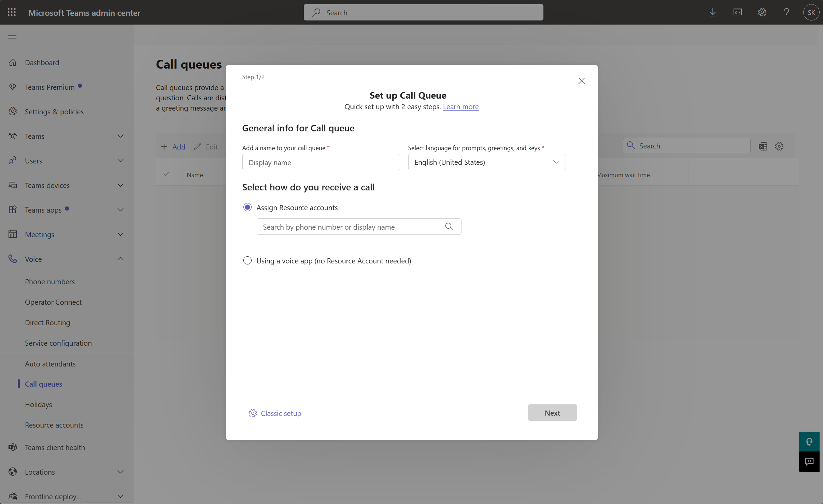Click the Locations globe icon

pos(13,472)
